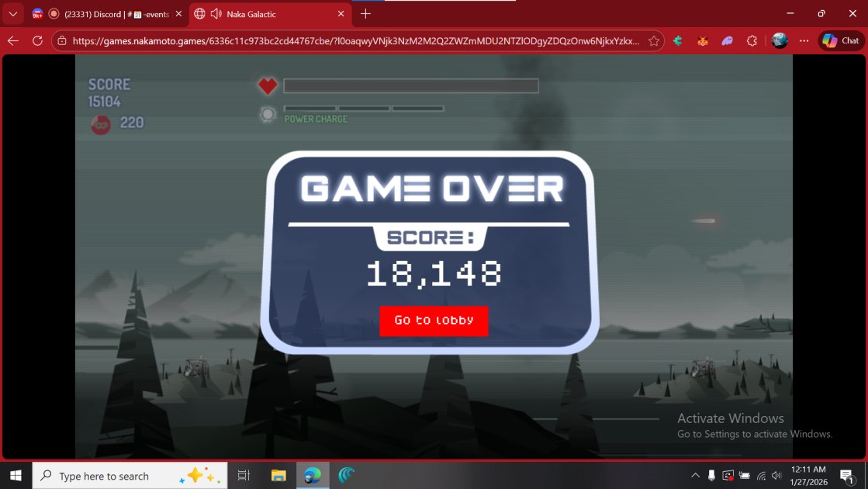Close the Discord tab
This screenshot has height=489, width=868.
(178, 14)
